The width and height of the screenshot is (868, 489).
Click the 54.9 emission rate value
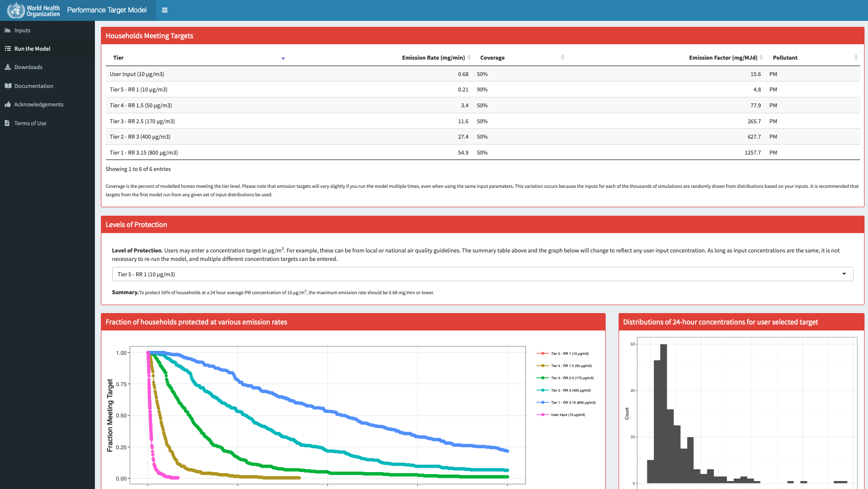pyautogui.click(x=463, y=153)
